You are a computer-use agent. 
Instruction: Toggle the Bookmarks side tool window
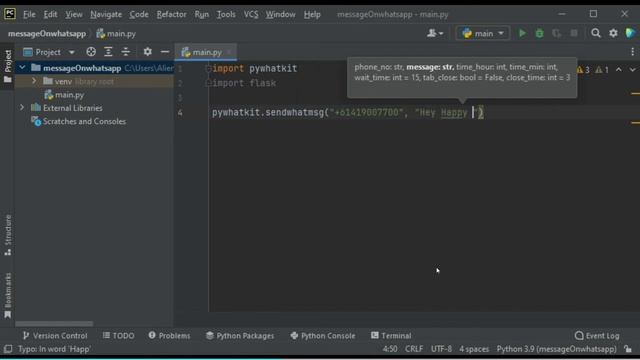click(x=7, y=295)
